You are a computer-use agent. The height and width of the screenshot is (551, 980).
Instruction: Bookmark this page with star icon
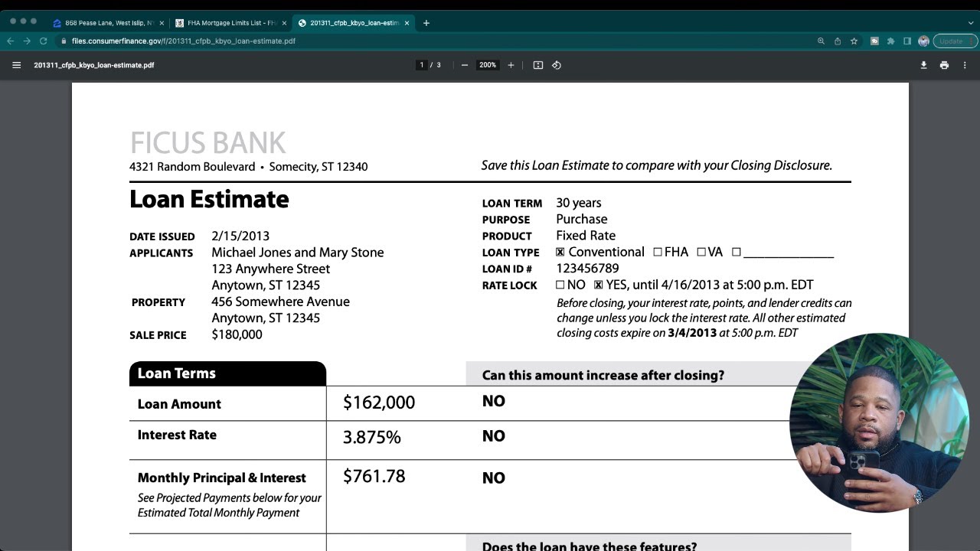pos(854,41)
